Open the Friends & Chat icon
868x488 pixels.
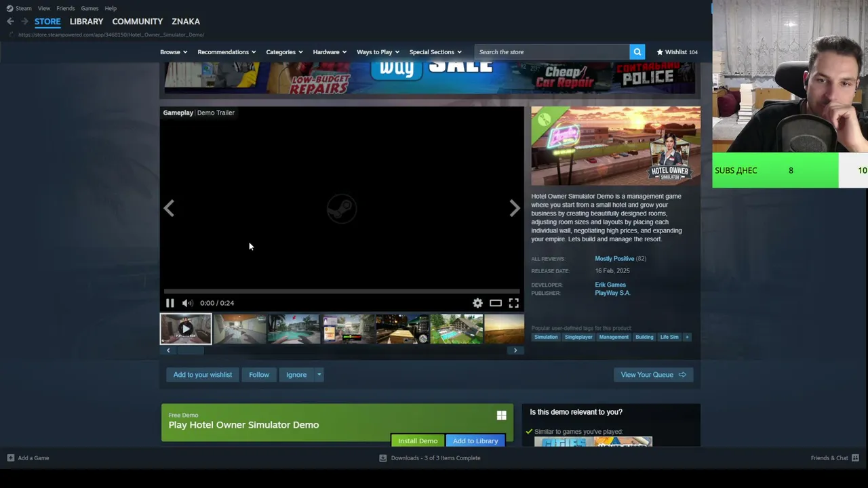pyautogui.click(x=855, y=458)
